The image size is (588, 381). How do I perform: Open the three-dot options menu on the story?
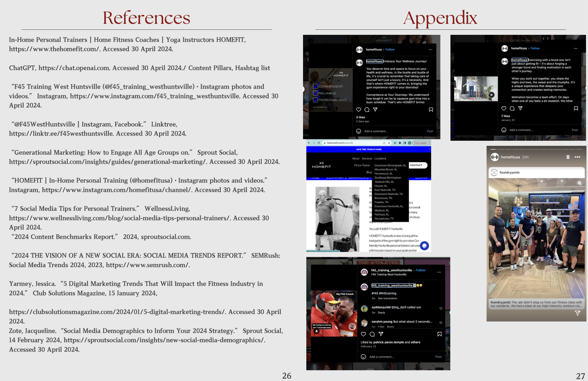[577, 157]
